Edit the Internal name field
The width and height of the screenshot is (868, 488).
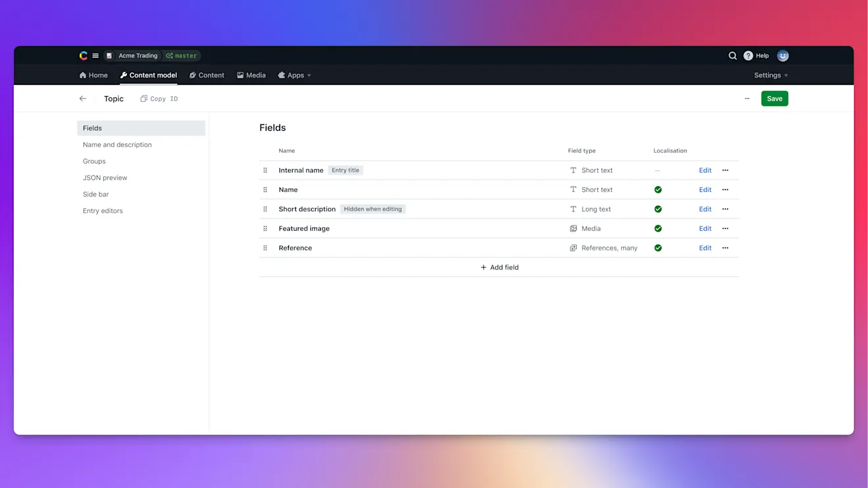(705, 170)
